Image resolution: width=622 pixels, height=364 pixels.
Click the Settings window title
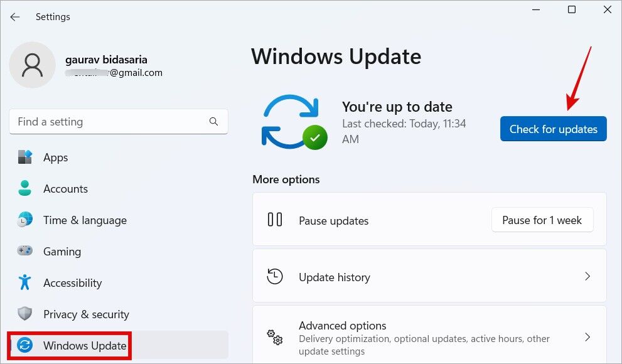53,17
